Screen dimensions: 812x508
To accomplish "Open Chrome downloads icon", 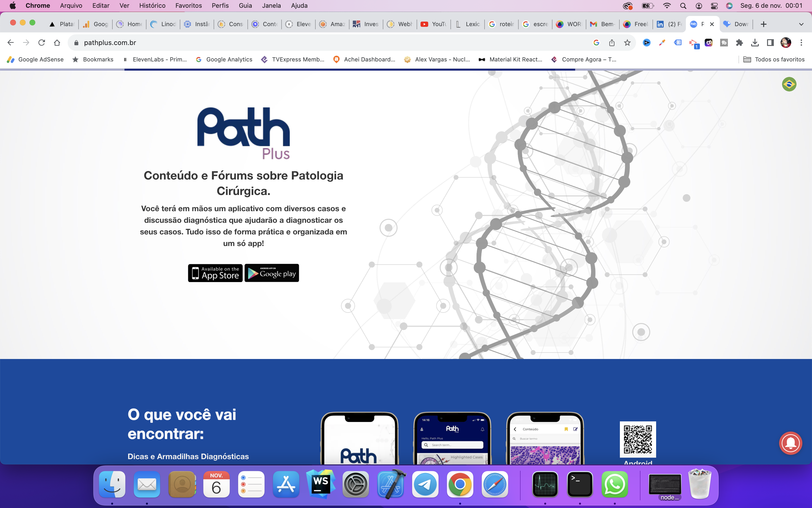I will pyautogui.click(x=755, y=43).
